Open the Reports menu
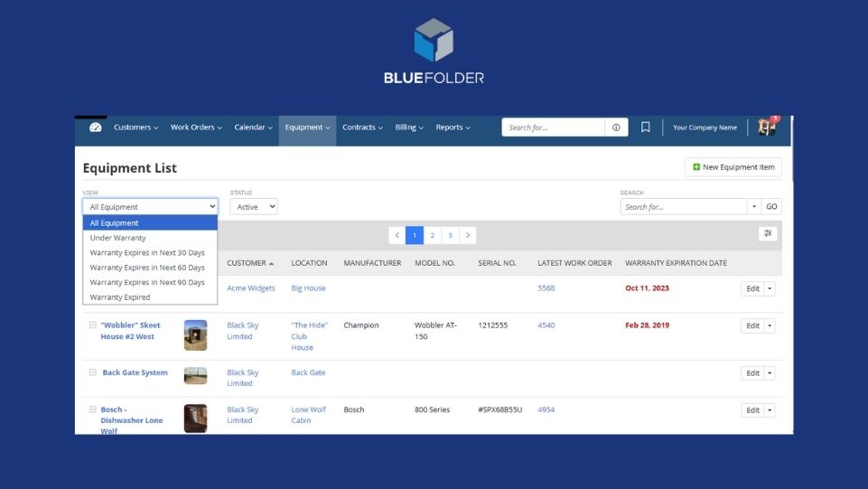The image size is (868, 489). 453,127
